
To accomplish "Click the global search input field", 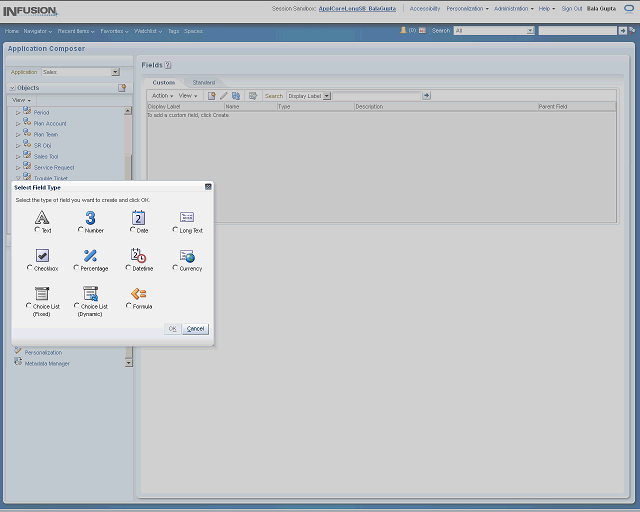I will 578,31.
